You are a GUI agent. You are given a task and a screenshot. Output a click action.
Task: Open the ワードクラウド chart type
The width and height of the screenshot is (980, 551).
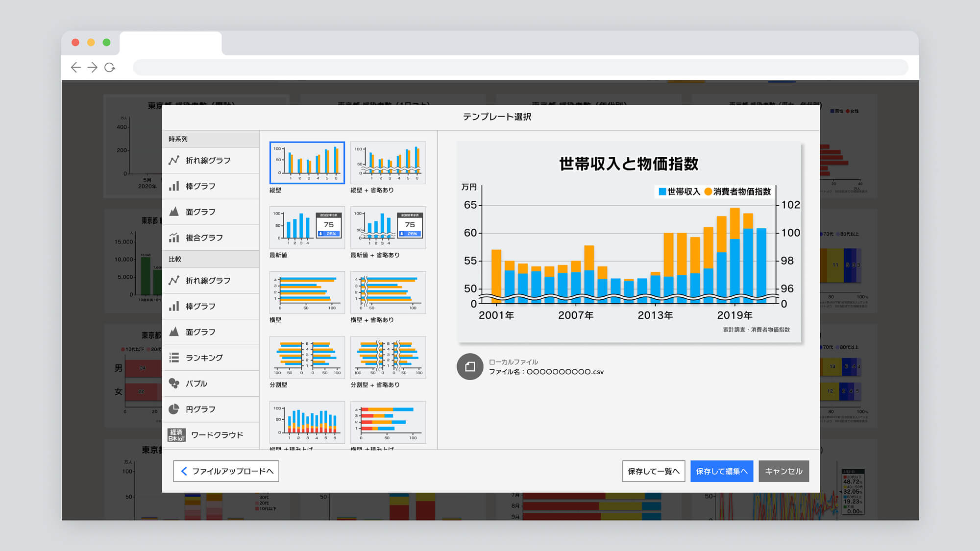pos(211,435)
